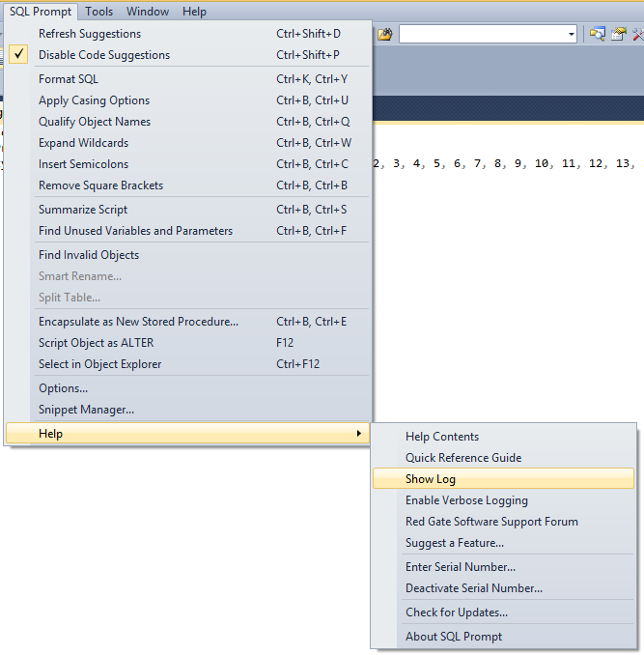The image size is (644, 655).
Task: Open the toolbar combo box dropdown arrow
Action: coord(572,35)
